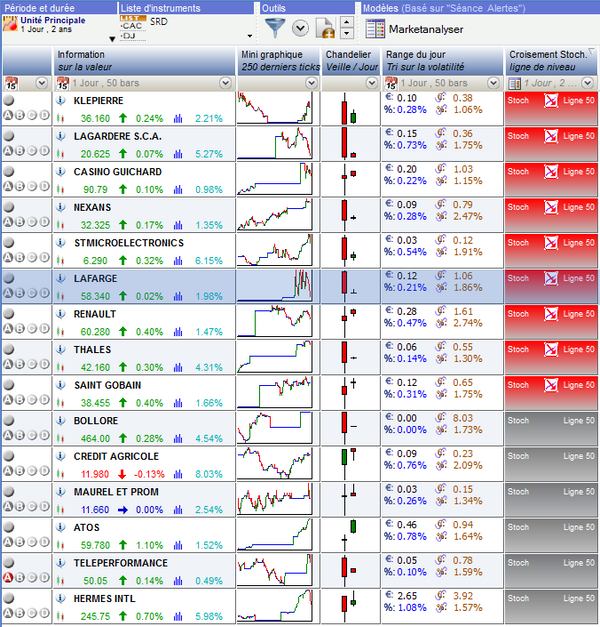Click the info icon next to CASINO GUICHARD
The width and height of the screenshot is (600, 627).
(x=61, y=172)
